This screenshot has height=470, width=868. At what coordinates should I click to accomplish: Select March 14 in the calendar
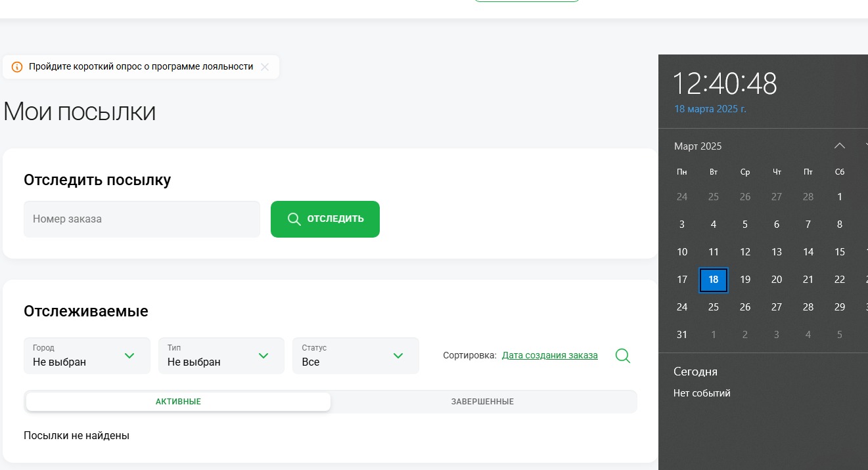[x=808, y=252]
